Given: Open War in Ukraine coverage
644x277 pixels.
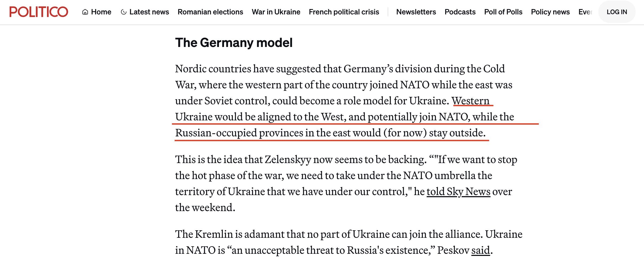Looking at the screenshot, I should [x=276, y=12].
